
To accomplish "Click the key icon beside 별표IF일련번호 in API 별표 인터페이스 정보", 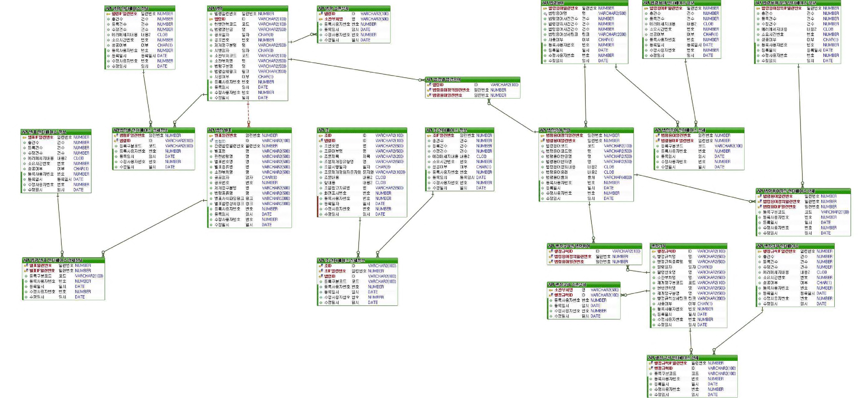I will point(24,138).
